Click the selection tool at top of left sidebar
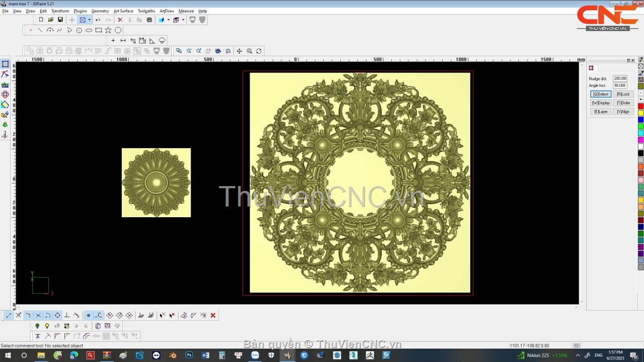This screenshot has height=362, width=644. [x=5, y=64]
